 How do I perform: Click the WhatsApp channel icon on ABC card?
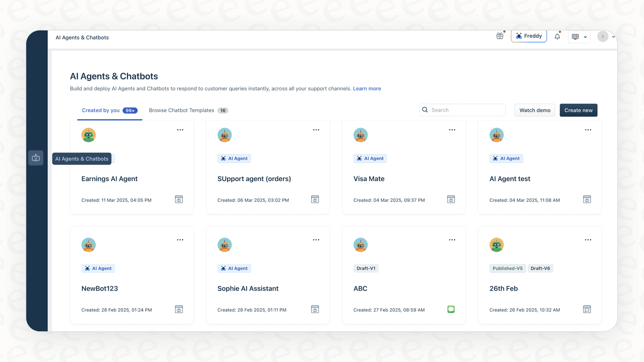[451, 309]
